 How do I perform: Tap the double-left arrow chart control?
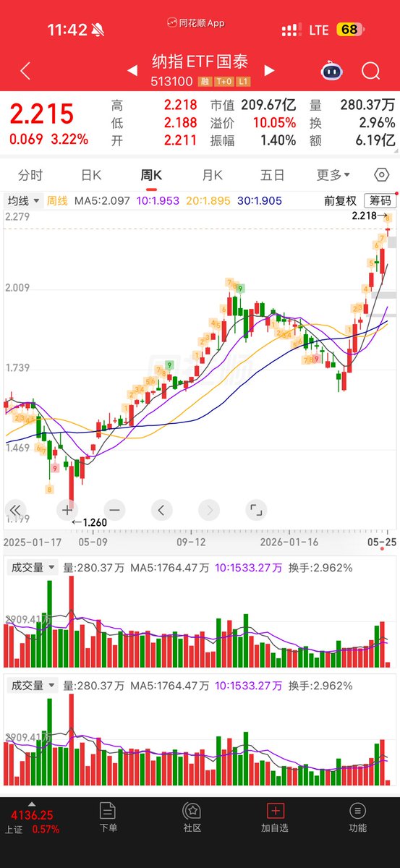[x=15, y=510]
